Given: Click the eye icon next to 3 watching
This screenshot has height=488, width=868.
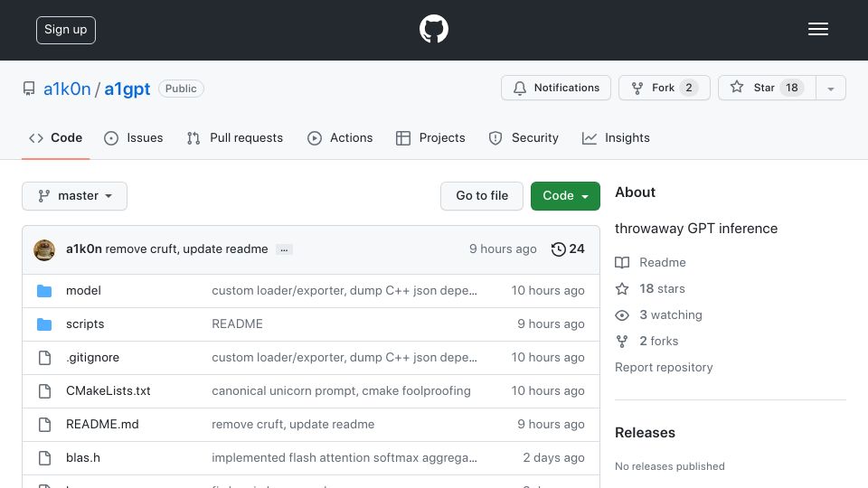Looking at the screenshot, I should (x=622, y=314).
